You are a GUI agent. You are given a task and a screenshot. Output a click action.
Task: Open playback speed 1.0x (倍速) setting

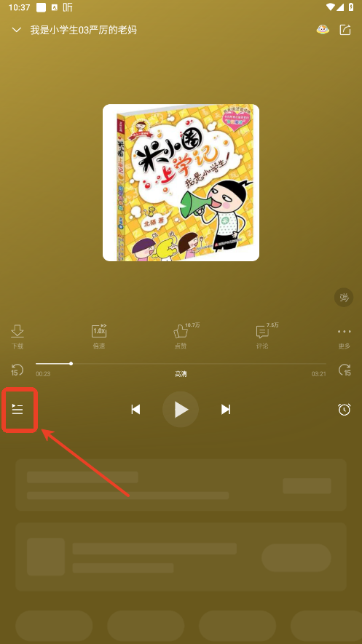pyautogui.click(x=99, y=337)
